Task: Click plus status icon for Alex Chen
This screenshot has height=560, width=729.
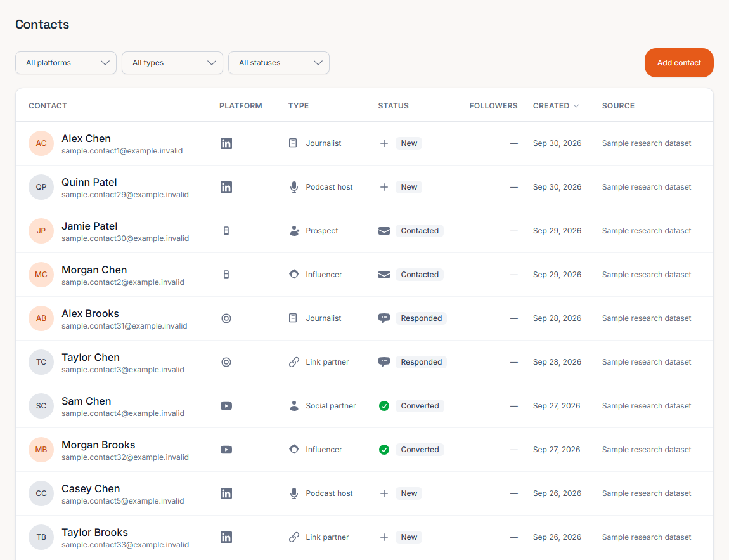Action: pyautogui.click(x=384, y=143)
